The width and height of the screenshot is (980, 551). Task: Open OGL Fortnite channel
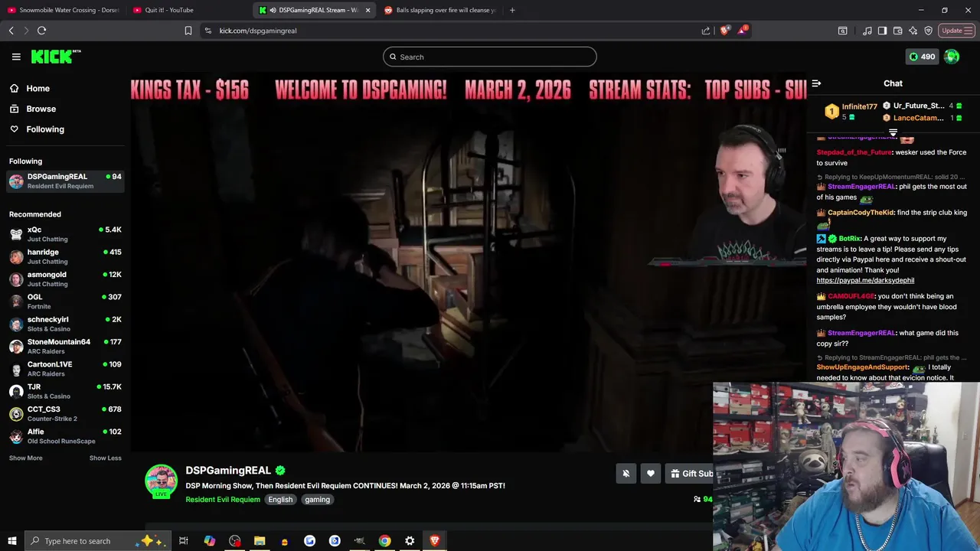(65, 302)
